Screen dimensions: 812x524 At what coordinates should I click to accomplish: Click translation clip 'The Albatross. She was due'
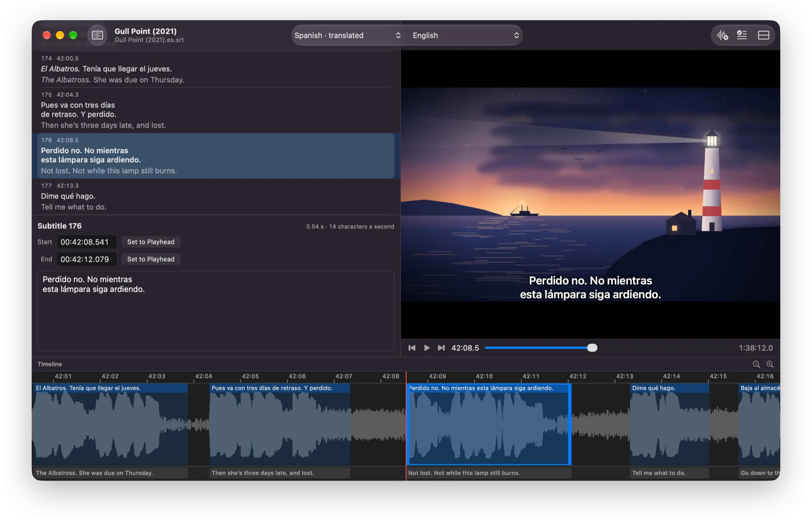(x=110, y=473)
